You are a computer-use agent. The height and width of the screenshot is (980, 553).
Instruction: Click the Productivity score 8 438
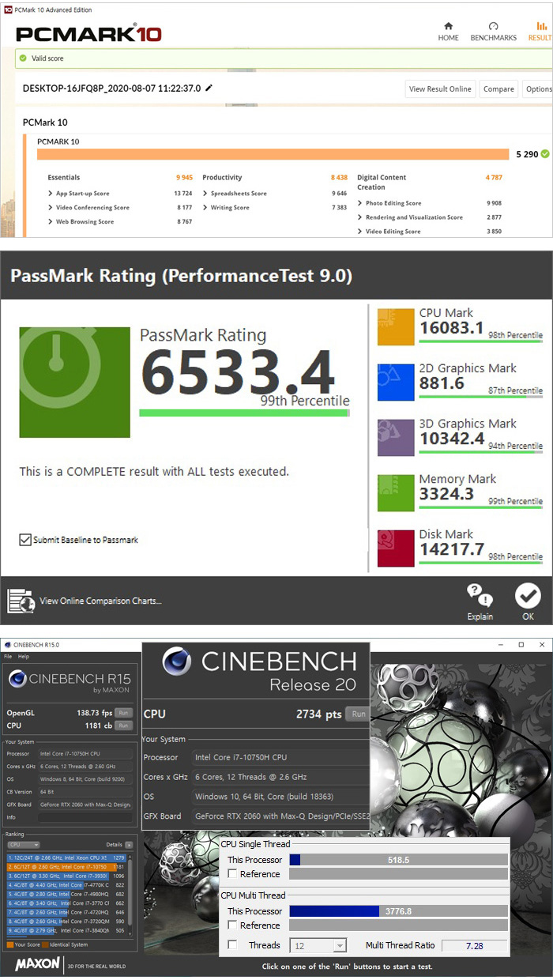tap(339, 178)
